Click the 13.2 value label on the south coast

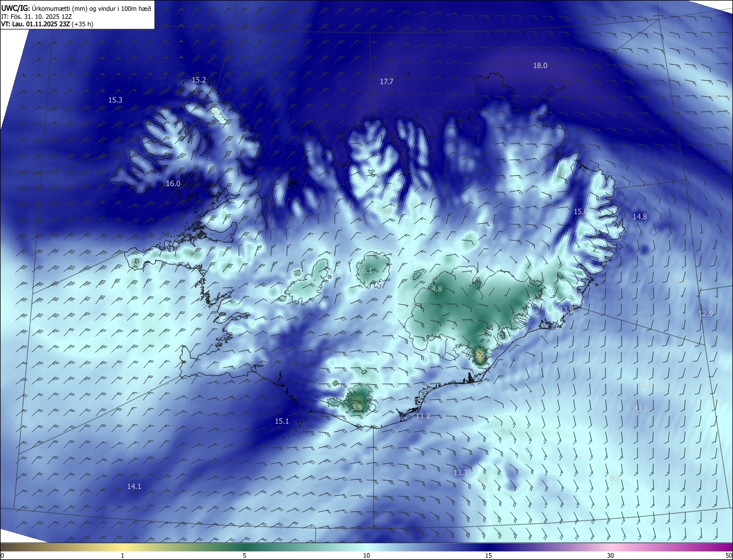click(423, 416)
